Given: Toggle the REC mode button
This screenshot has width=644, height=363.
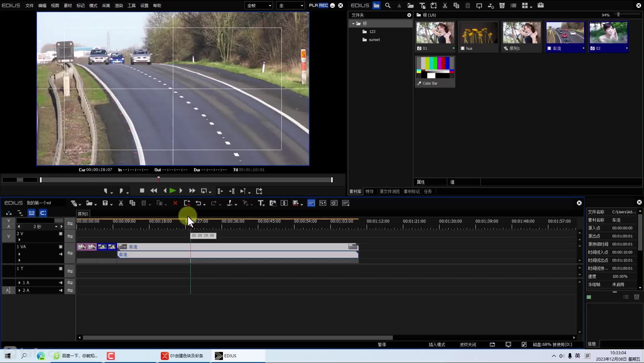Looking at the screenshot, I should [323, 5].
